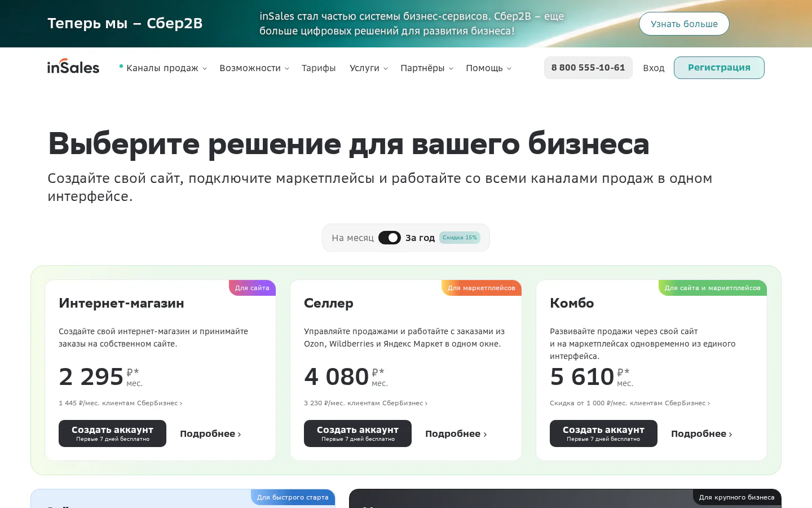Open the 1 445 ₽/мес. СберБизнес link

120,403
